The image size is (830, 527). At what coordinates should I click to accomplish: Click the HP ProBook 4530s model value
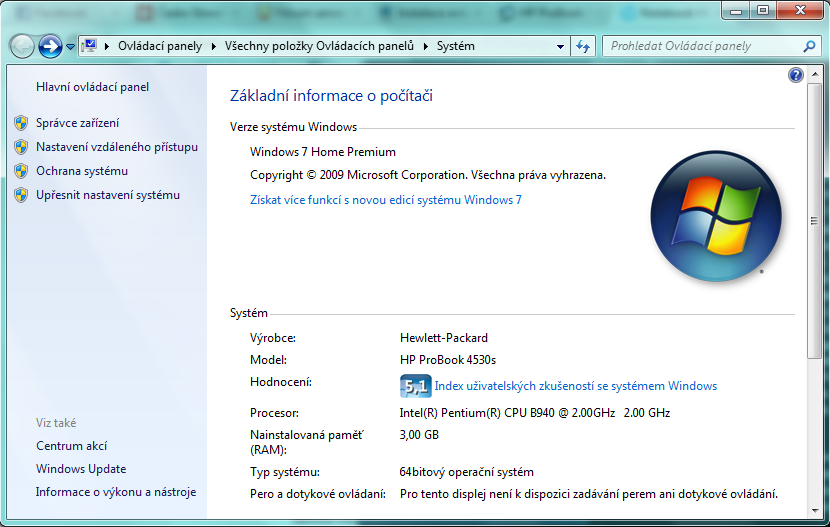448,360
